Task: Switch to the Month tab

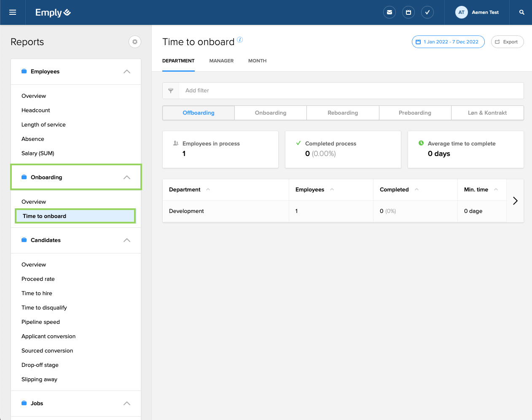Action: [257, 61]
